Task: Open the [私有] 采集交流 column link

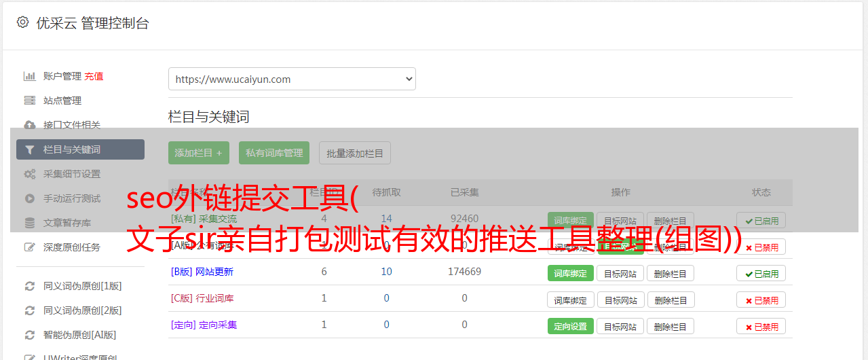Action: [204, 219]
